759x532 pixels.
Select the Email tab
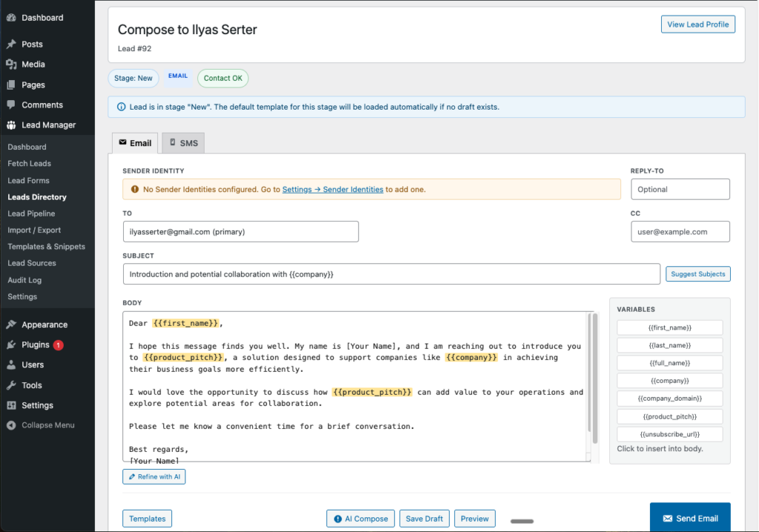click(135, 143)
